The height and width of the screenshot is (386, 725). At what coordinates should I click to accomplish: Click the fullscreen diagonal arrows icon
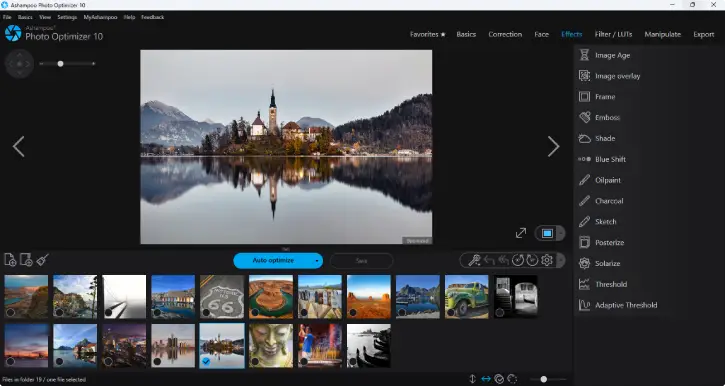[x=521, y=233]
